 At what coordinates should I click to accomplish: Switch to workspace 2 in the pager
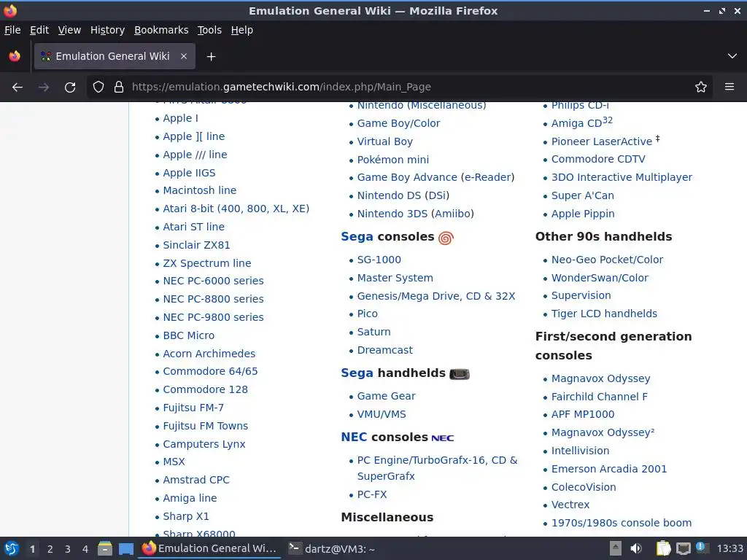point(50,549)
